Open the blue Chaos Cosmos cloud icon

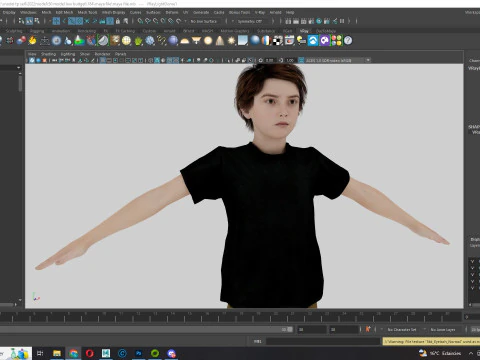(x=313, y=41)
